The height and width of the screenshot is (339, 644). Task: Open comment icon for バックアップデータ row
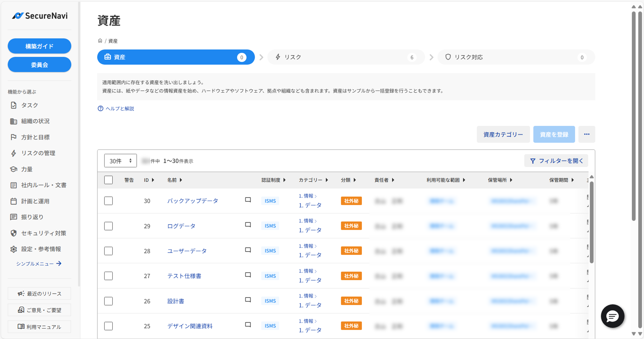[x=248, y=200]
